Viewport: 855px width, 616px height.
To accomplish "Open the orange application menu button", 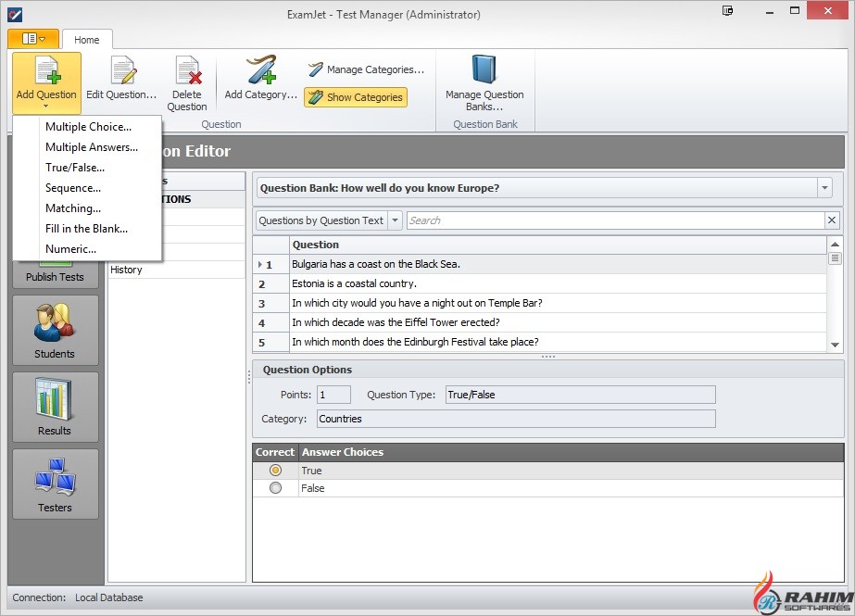I will click(33, 39).
